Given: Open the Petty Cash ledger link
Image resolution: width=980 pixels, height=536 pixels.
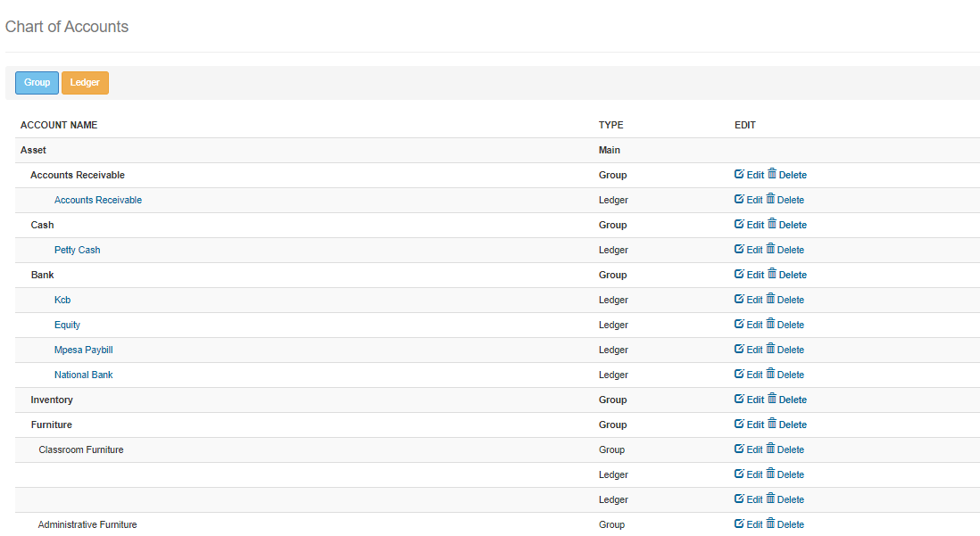Looking at the screenshot, I should (77, 250).
